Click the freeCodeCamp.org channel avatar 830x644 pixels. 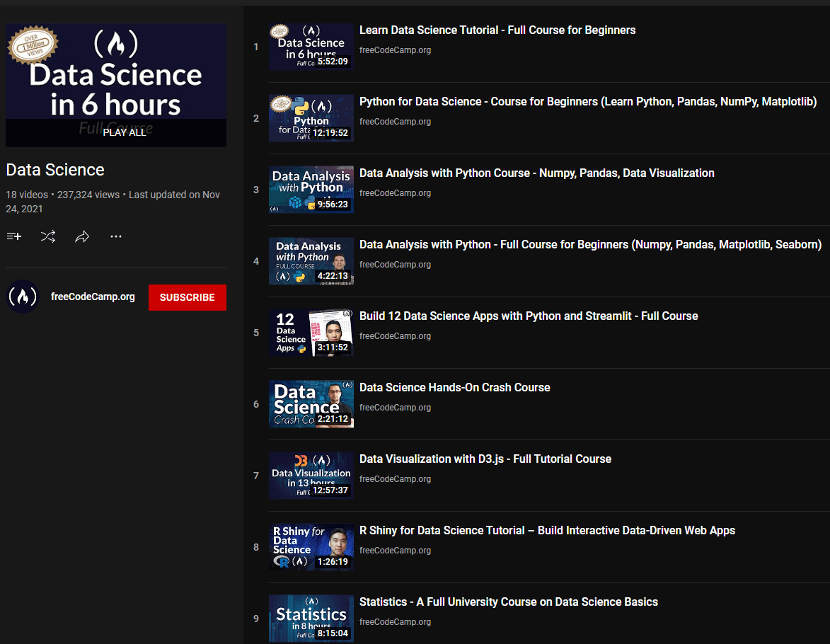pyautogui.click(x=23, y=297)
